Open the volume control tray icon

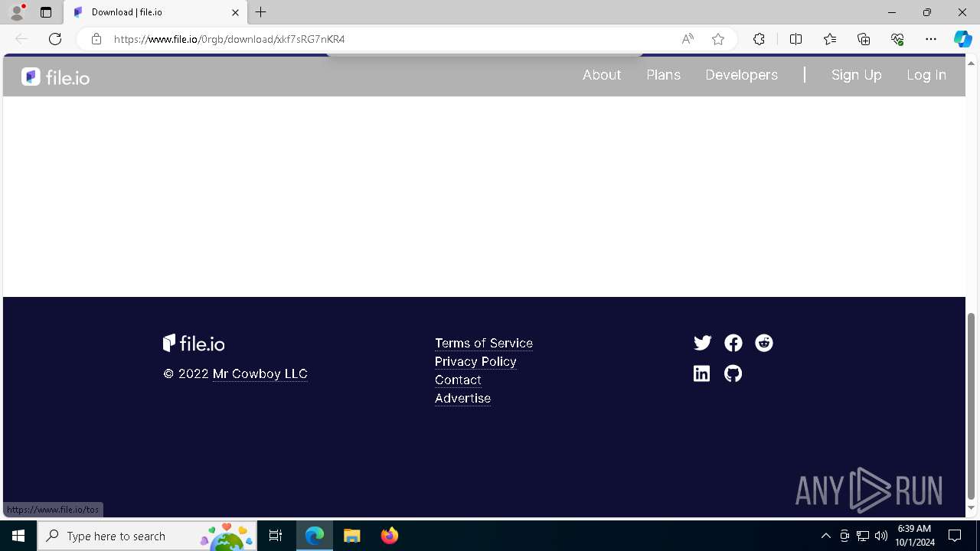coord(881,536)
